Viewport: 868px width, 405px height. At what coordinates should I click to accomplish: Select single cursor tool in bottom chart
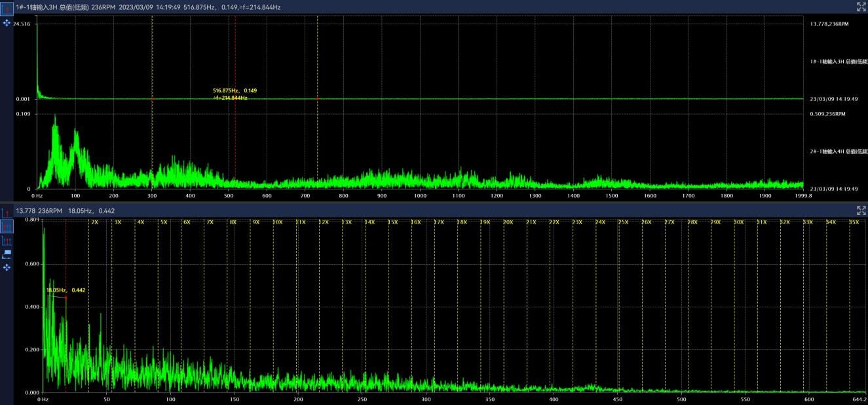pos(7,212)
